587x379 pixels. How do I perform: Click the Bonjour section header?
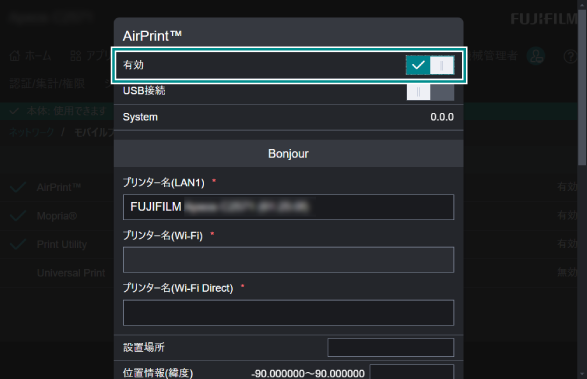[288, 154]
